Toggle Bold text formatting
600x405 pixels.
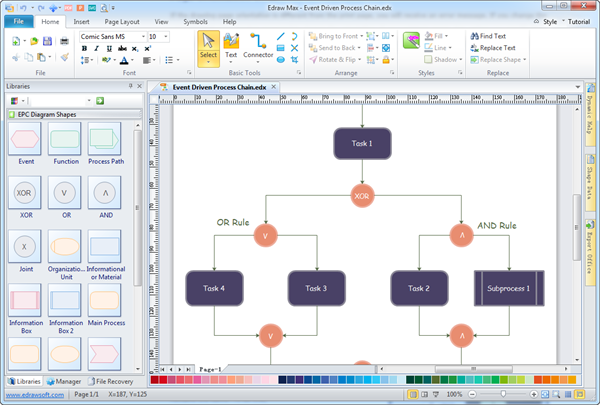click(84, 48)
